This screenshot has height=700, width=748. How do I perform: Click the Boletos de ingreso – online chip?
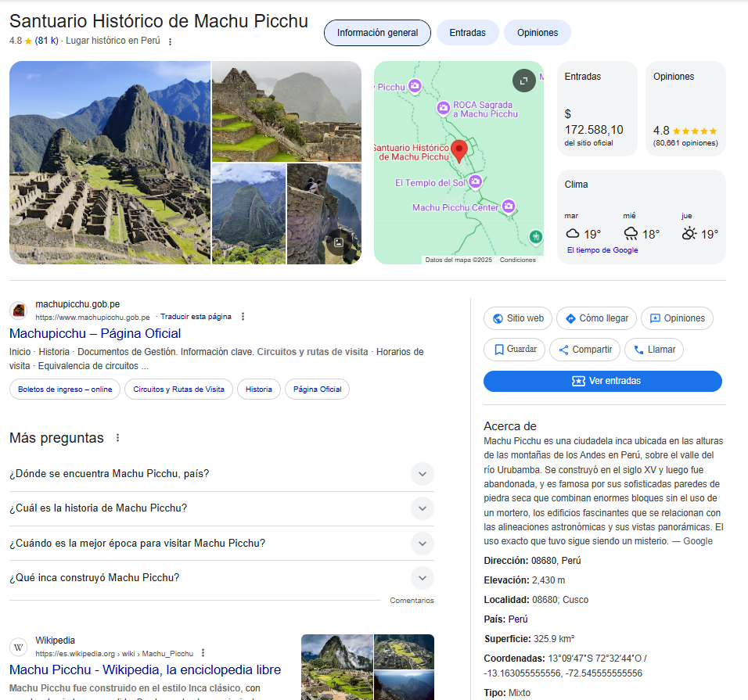[x=65, y=389]
